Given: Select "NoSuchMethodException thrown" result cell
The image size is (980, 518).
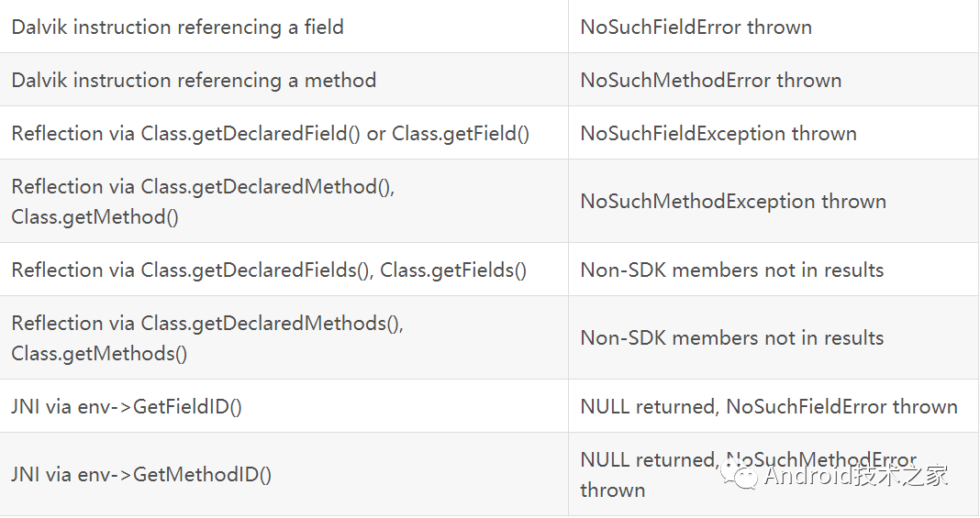Looking at the screenshot, I should [733, 201].
